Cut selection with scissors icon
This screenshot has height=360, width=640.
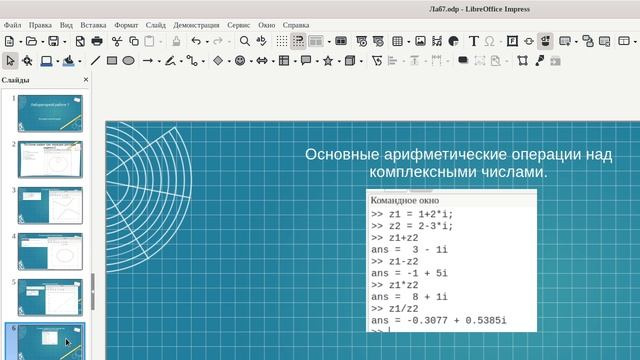tap(117, 41)
